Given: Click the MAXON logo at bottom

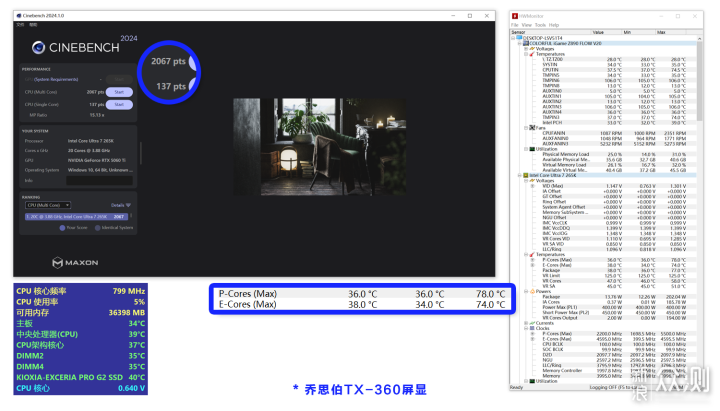Looking at the screenshot, I should click(75, 263).
